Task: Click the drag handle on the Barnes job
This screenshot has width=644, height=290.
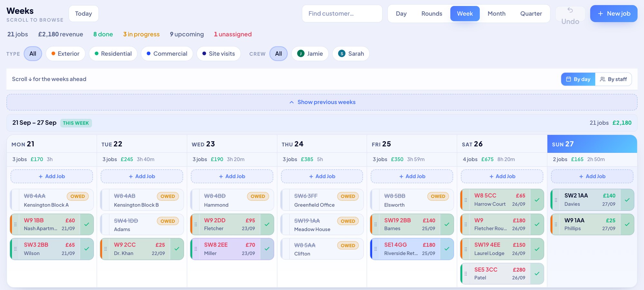Action: click(x=375, y=224)
